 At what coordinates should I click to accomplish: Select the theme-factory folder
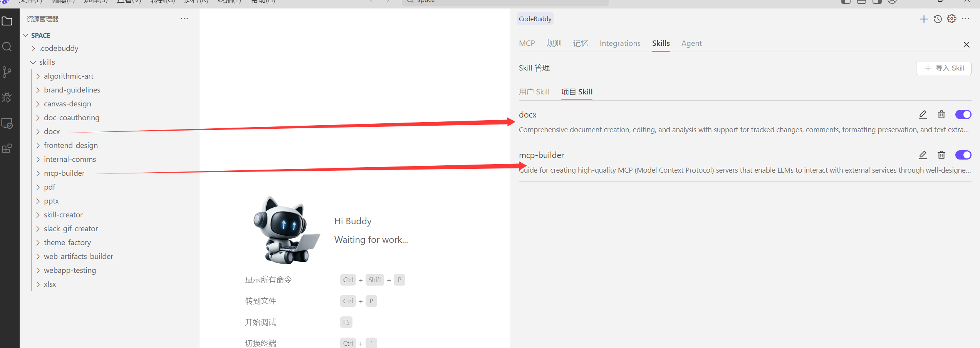click(67, 242)
